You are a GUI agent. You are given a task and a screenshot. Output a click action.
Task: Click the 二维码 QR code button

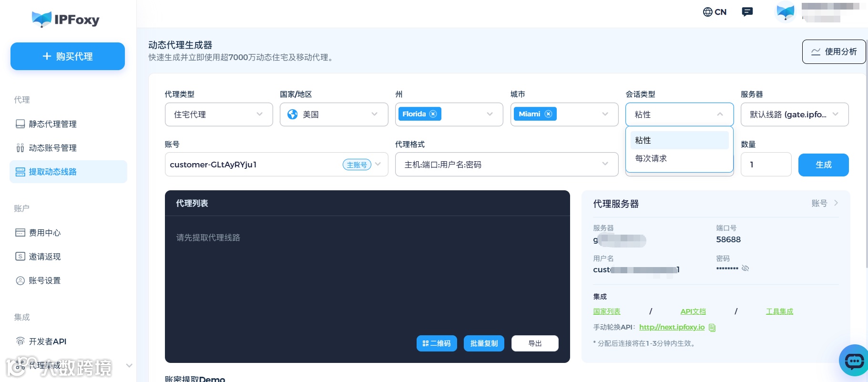(437, 343)
